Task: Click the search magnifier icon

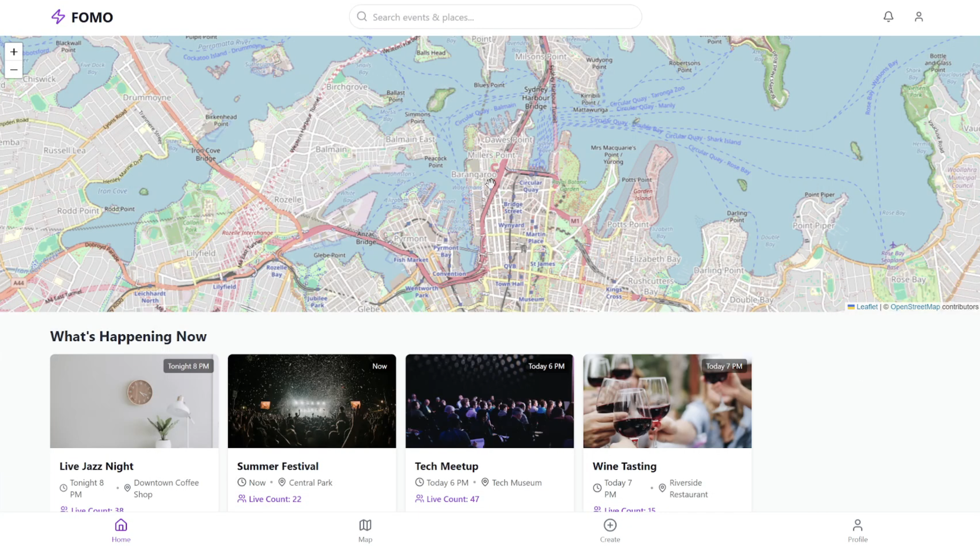Action: tap(362, 17)
